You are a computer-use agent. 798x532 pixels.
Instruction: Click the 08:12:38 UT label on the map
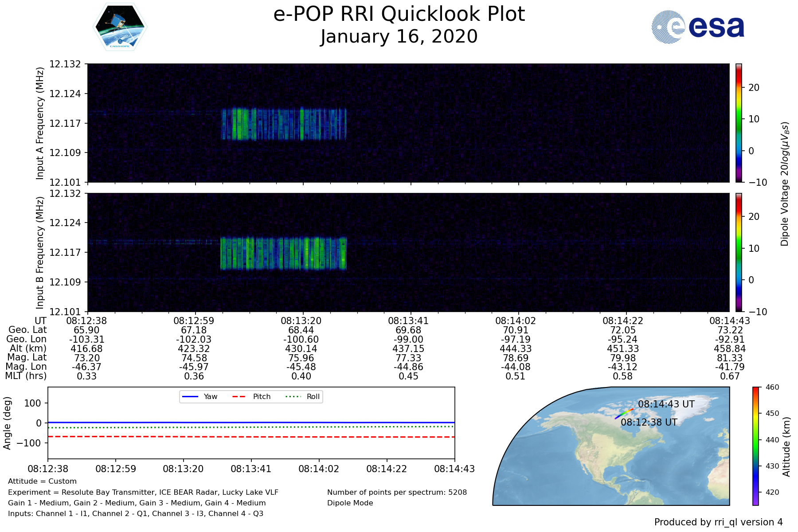pyautogui.click(x=649, y=422)
